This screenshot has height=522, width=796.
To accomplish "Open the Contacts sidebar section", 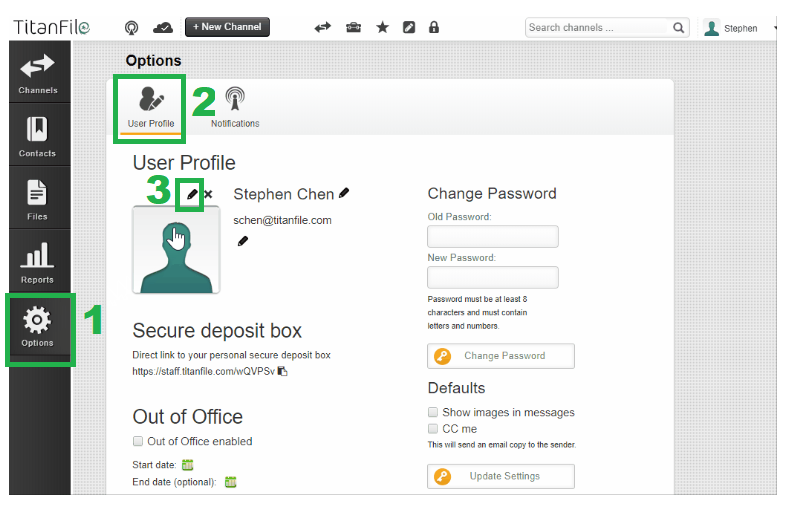I will coord(38,136).
